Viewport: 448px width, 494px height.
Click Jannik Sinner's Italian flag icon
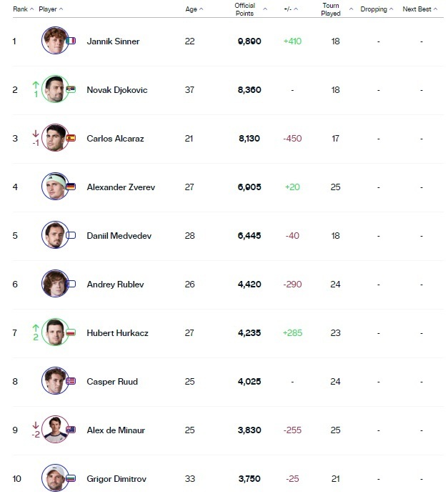click(x=70, y=41)
